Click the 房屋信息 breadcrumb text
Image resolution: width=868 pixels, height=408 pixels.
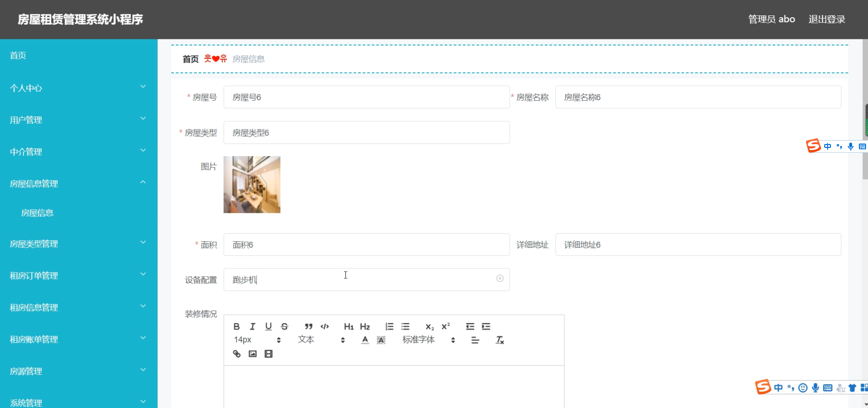[248, 59]
